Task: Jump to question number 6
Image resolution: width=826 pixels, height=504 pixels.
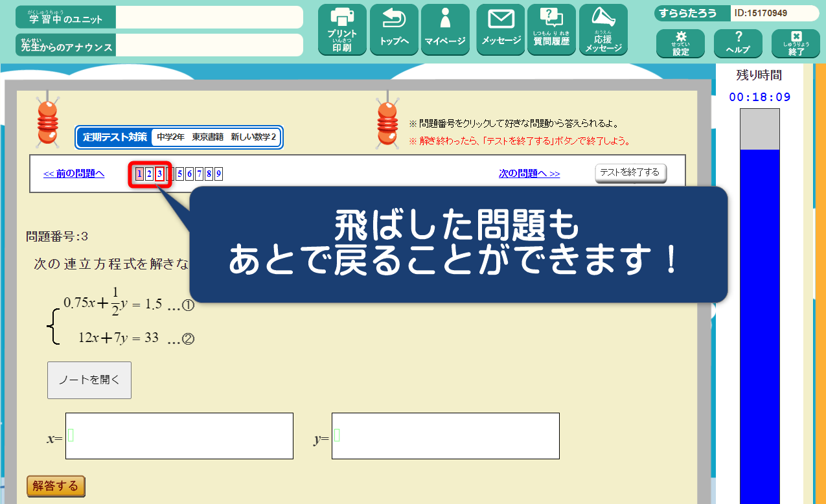Action: 189,174
